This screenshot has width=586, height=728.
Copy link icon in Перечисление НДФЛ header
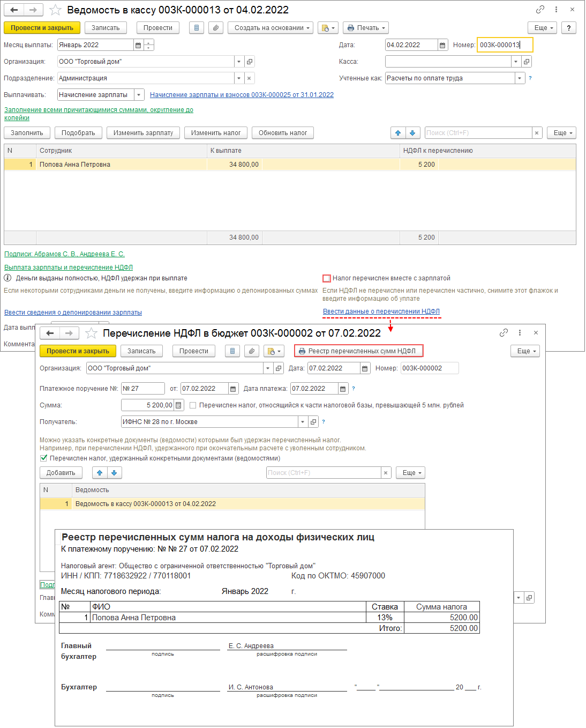[x=504, y=333]
